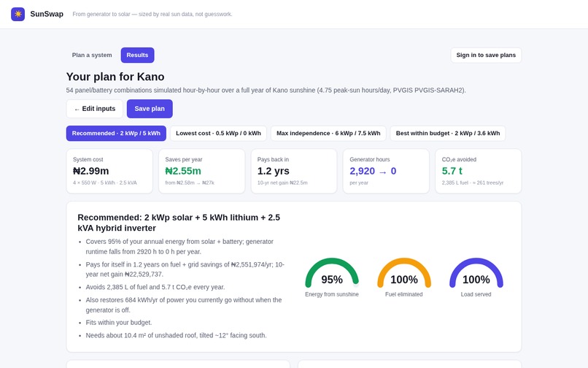Choose the Lowest cost 0.5 kWp scenario
This screenshot has height=368, width=588.
coord(218,134)
